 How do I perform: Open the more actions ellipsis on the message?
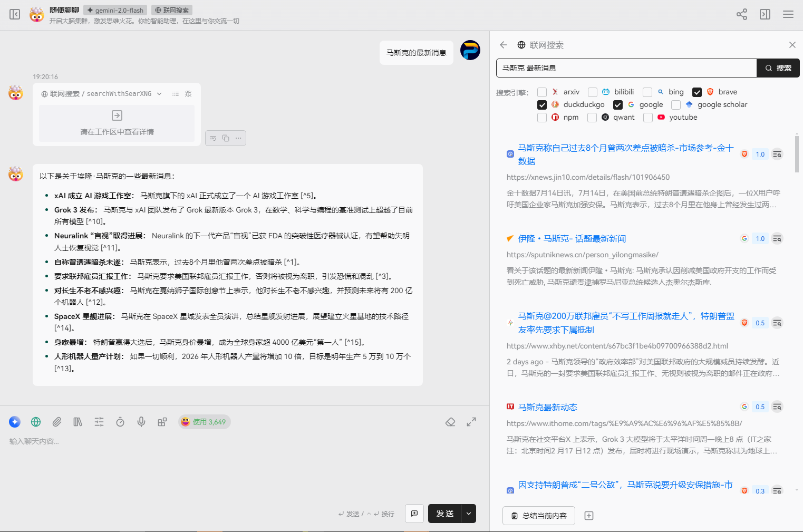[238, 138]
